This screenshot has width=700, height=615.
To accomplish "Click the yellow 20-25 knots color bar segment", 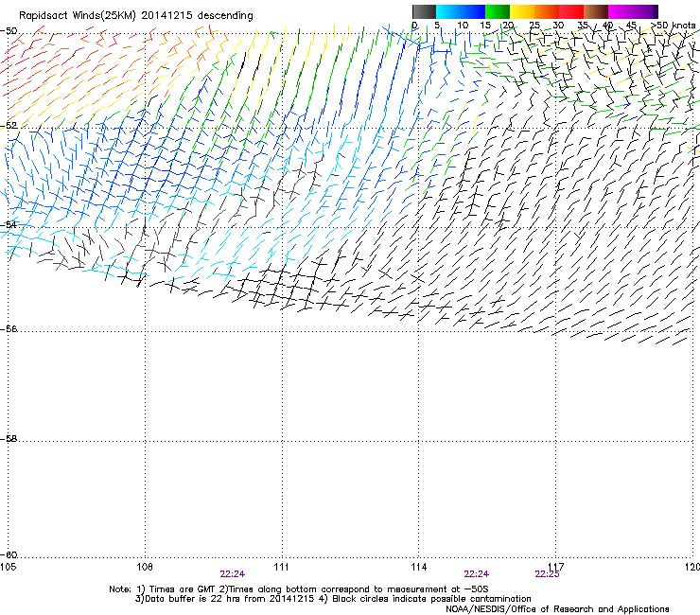I will 522,11.
